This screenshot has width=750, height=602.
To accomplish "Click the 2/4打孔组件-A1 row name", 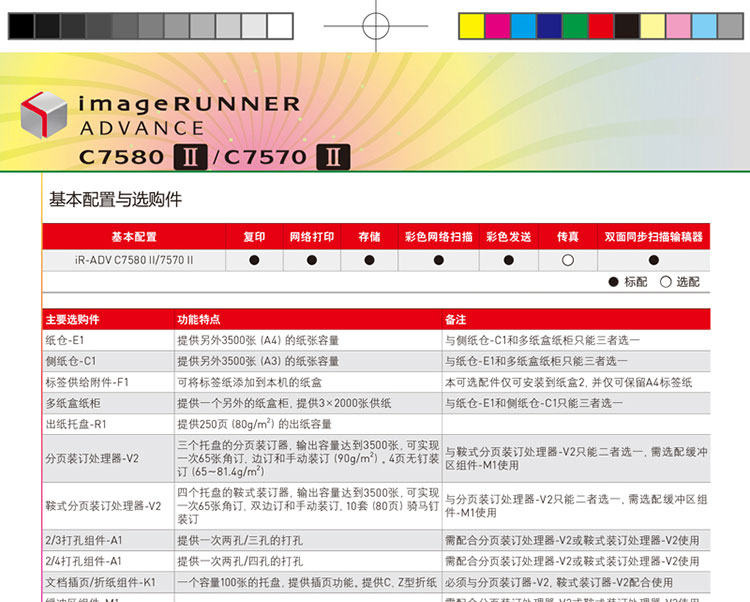I will pos(84,561).
